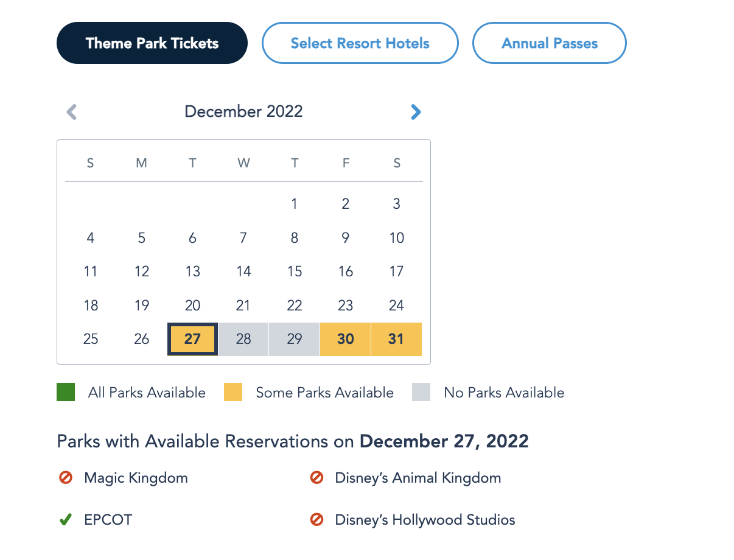The height and width of the screenshot is (560, 734).
Task: Choose December 30 on the calendar
Action: coord(345,339)
